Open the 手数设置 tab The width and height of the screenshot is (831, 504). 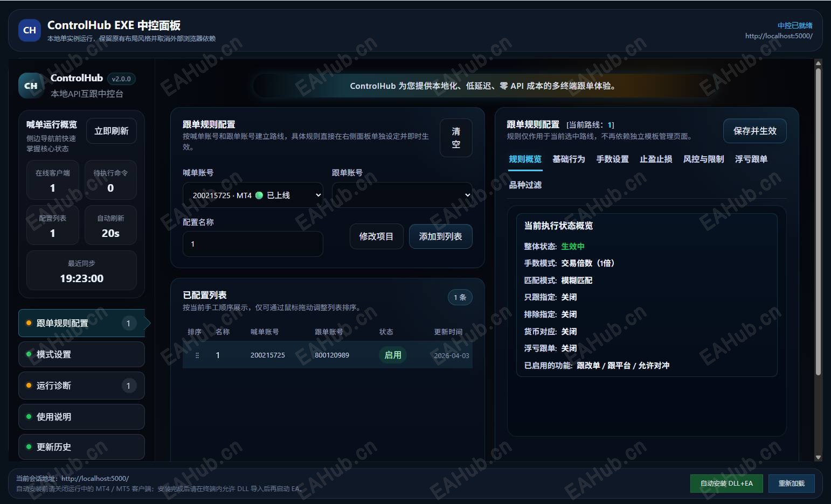tap(612, 159)
